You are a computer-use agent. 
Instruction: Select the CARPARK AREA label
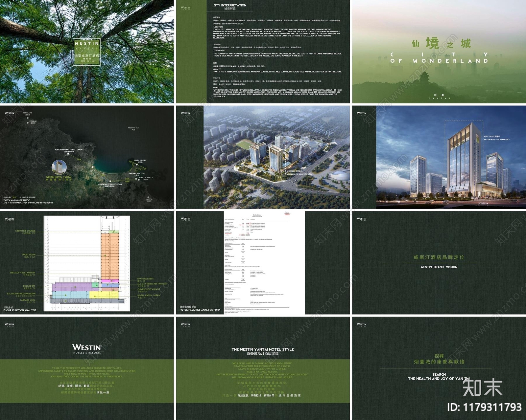(x=28, y=300)
